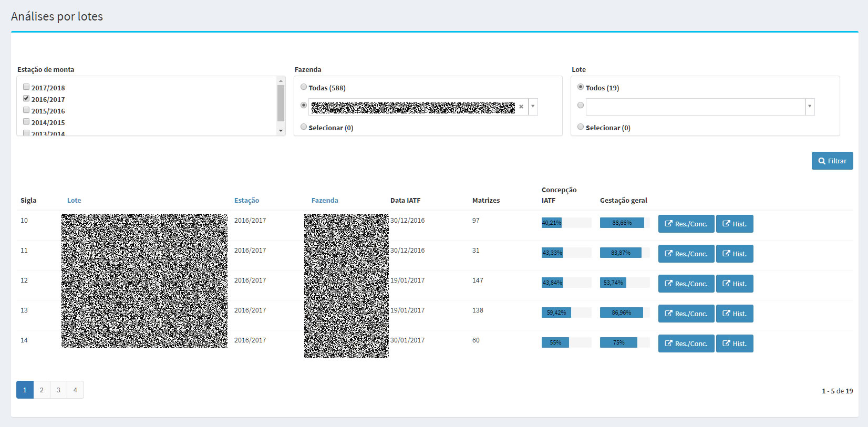Sort table by Estação column
868x427 pixels.
(x=246, y=200)
